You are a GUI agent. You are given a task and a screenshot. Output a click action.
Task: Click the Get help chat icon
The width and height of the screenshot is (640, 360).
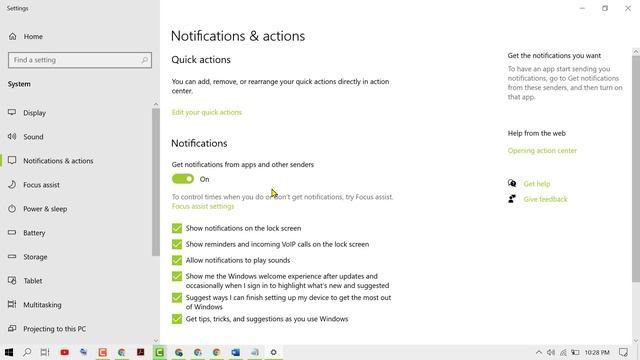[512, 183]
